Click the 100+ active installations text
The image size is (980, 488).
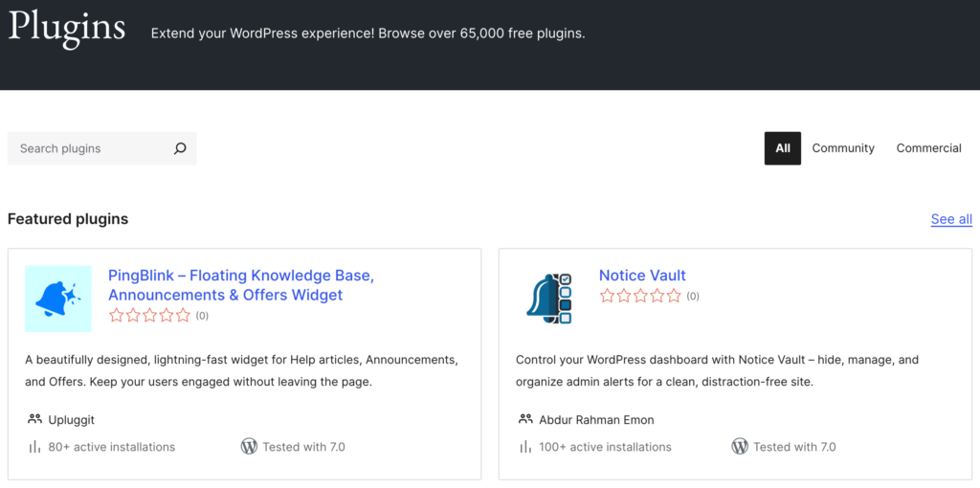pyautogui.click(x=606, y=448)
